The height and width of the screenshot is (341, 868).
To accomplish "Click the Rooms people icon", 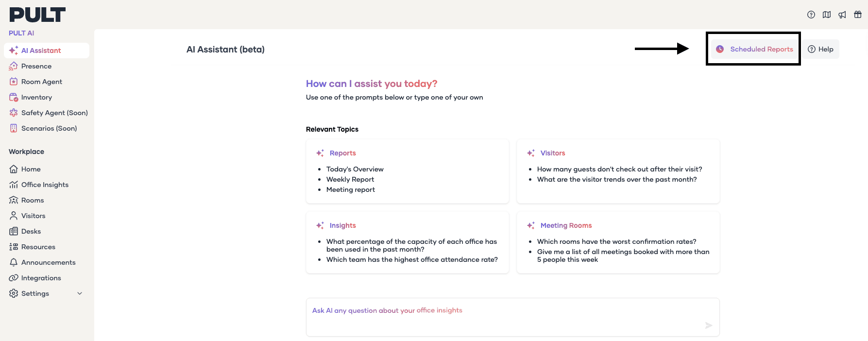I will coord(14,200).
